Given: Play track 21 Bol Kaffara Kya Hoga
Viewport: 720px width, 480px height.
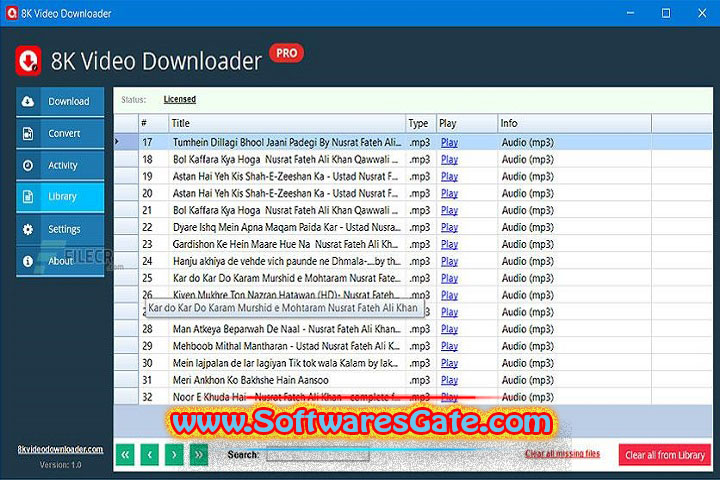Looking at the screenshot, I should [x=449, y=210].
